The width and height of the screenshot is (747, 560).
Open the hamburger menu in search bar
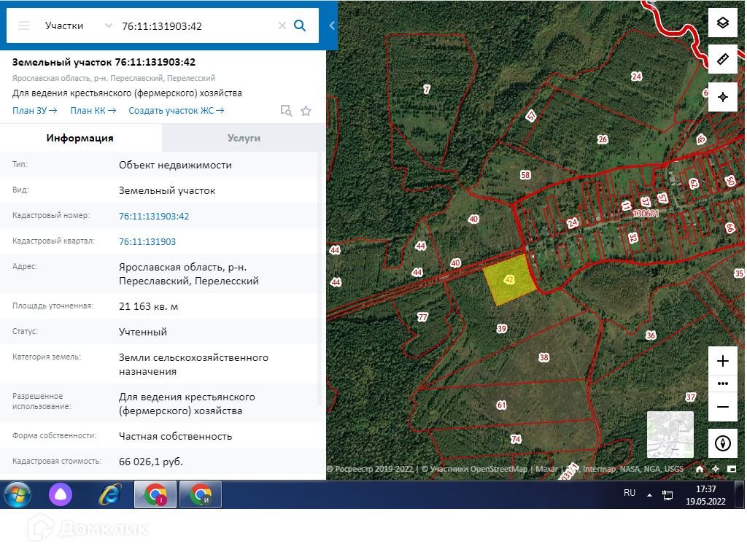24,26
